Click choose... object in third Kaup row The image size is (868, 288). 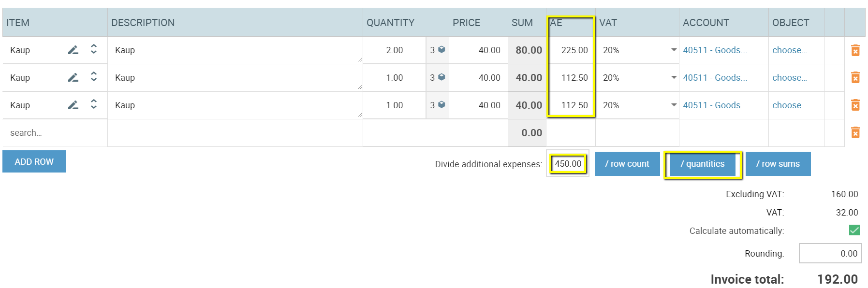[x=789, y=105]
